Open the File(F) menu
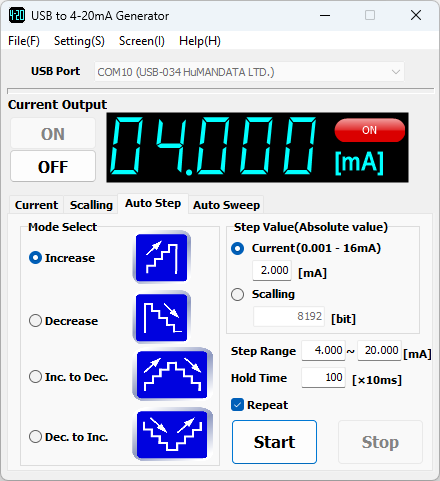 [x=24, y=41]
